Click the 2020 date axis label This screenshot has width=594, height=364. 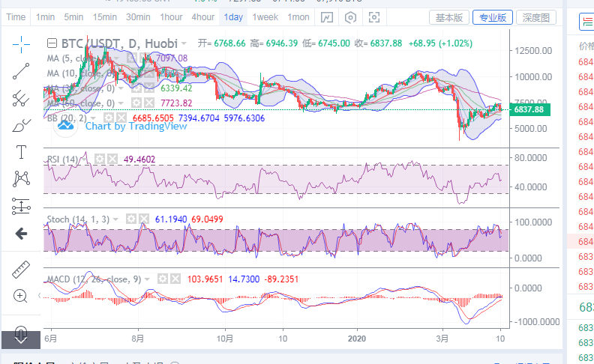357,339
